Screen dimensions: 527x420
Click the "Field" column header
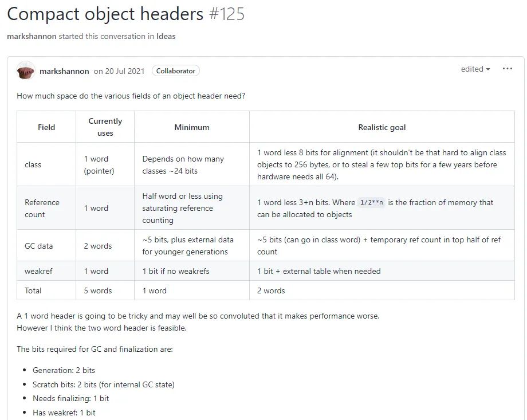(46, 127)
